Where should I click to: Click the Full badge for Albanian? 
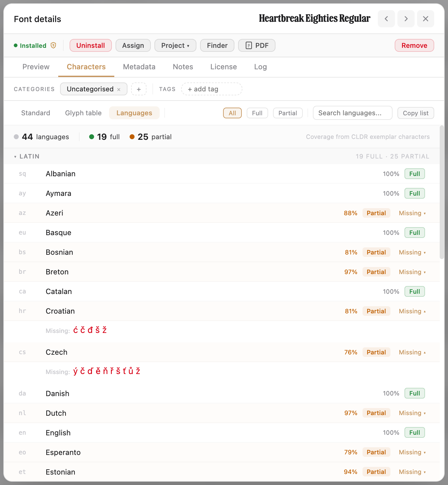[x=415, y=174]
